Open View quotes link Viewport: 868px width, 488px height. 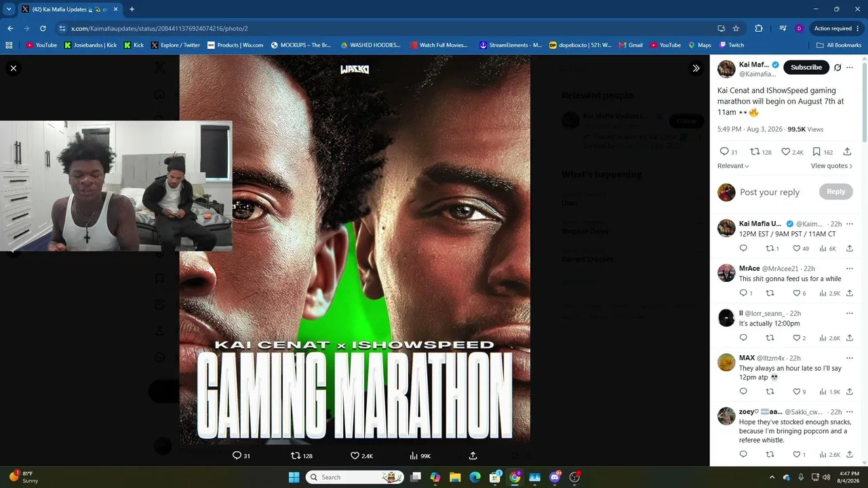(x=831, y=166)
